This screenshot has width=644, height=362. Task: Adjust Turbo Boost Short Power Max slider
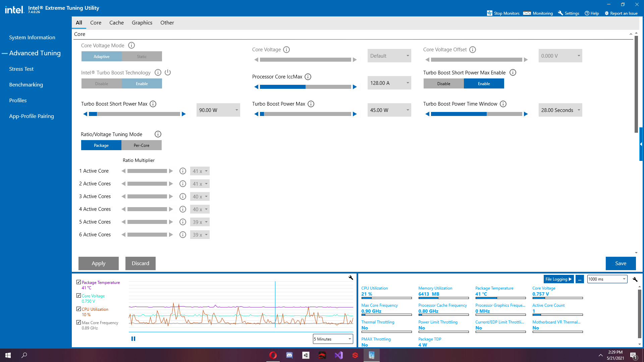pyautogui.click(x=135, y=114)
